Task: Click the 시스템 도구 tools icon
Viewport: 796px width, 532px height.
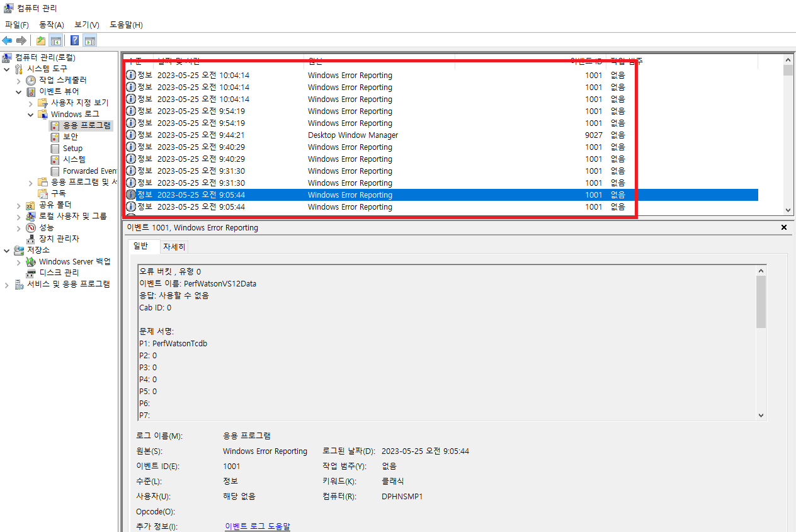Action: coord(19,69)
